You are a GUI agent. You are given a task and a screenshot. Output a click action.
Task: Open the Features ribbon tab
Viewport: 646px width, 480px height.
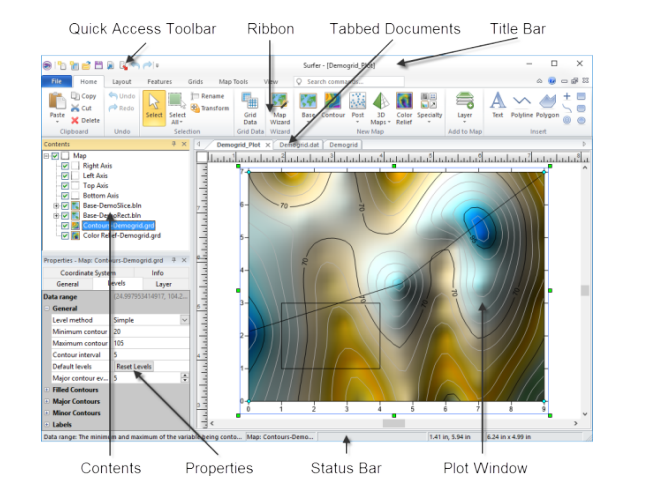pos(159,80)
